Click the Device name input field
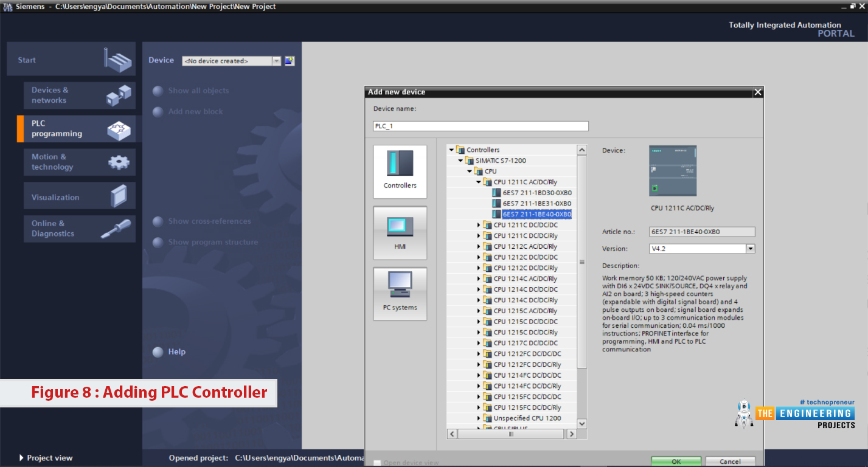The width and height of the screenshot is (868, 467). (x=481, y=126)
